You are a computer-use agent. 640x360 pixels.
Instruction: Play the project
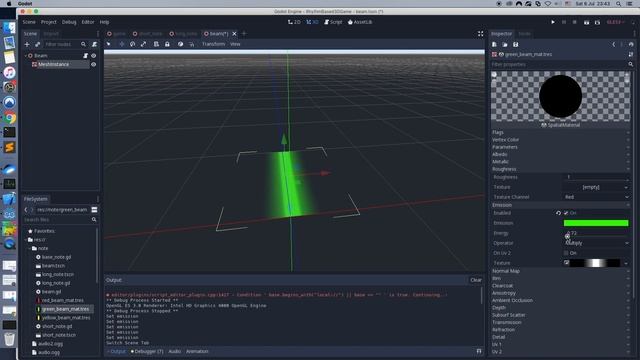(x=553, y=22)
